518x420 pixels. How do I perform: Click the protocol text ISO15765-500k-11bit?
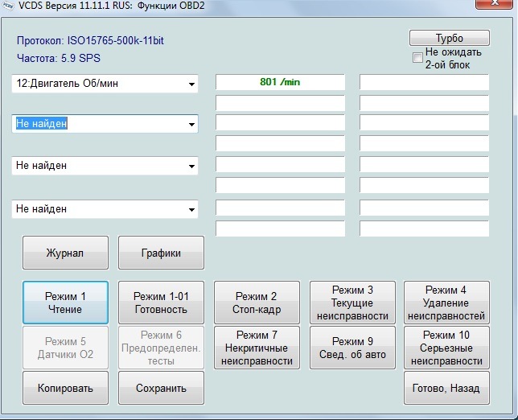116,41
